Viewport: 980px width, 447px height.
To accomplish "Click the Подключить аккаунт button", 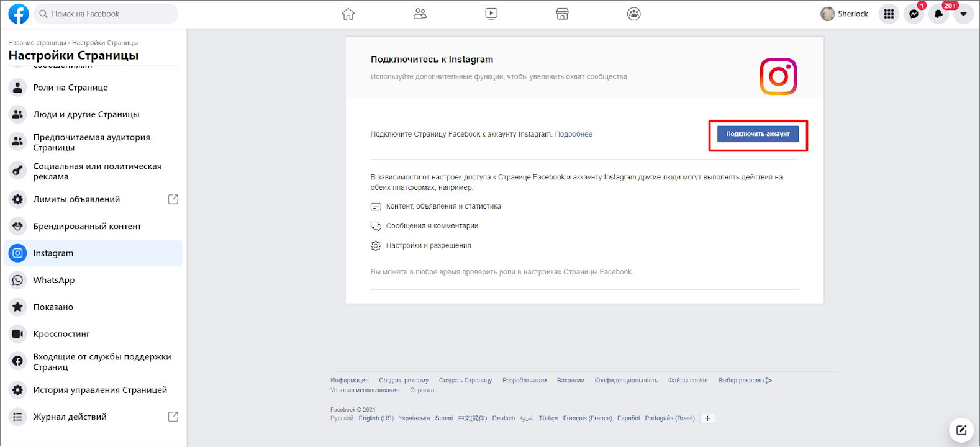I will 758,134.
